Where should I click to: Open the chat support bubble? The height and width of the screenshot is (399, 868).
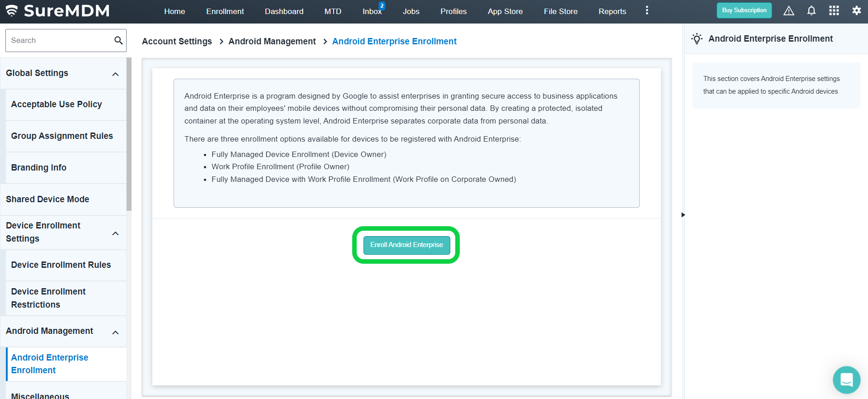tap(846, 380)
